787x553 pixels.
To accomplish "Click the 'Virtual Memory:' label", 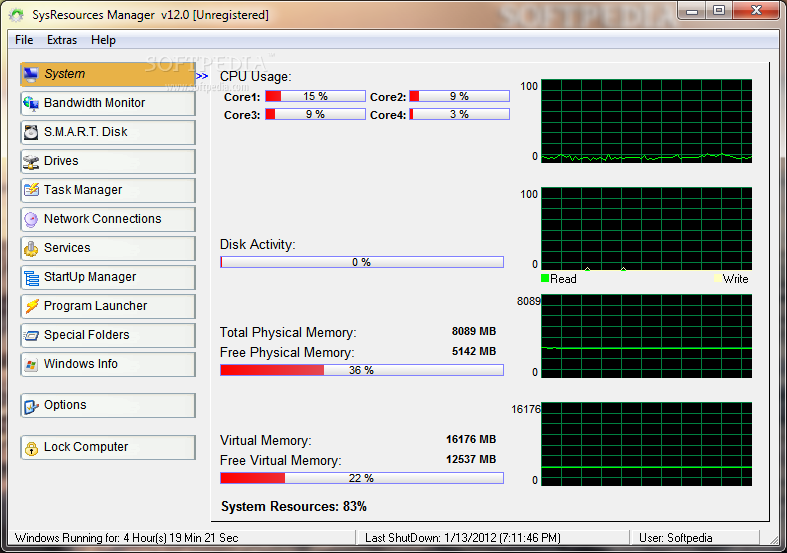I will 266,440.
